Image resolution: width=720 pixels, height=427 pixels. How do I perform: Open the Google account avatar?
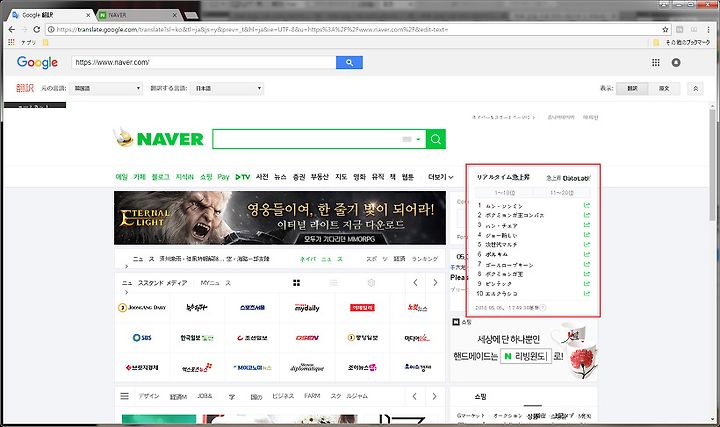pos(676,62)
